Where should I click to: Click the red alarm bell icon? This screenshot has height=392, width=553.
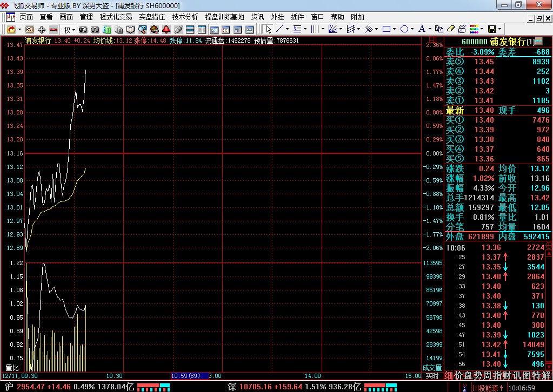point(166,30)
